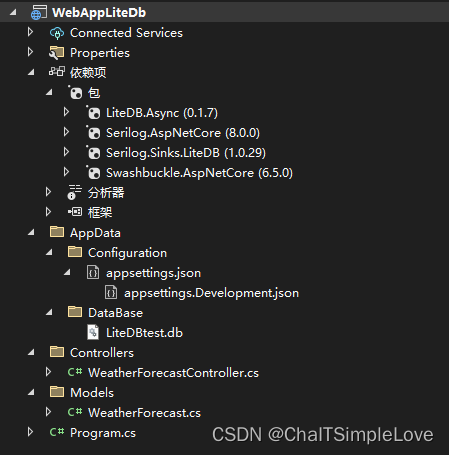Collapse the AppData folder arrow

tap(31, 232)
